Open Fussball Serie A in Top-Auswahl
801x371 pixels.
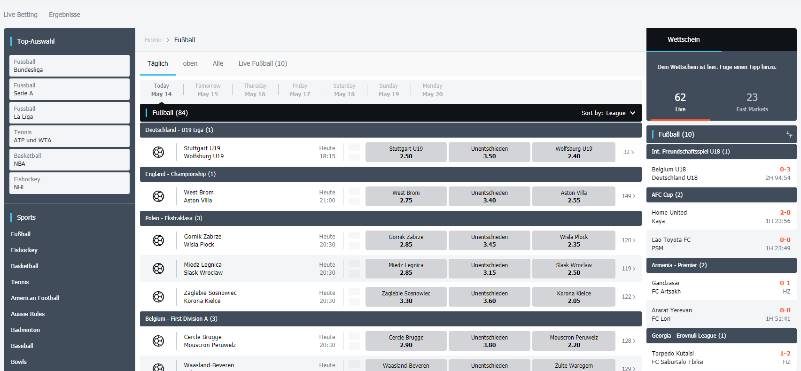coord(69,89)
